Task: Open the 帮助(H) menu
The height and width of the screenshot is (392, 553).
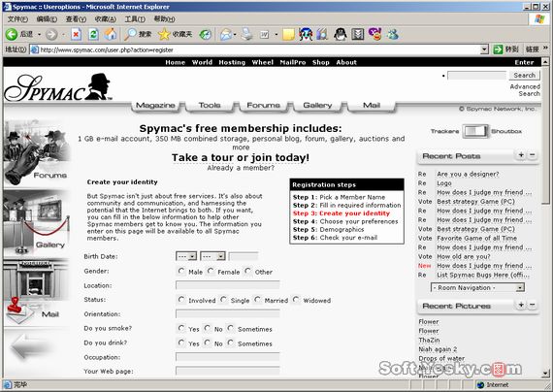Action: coord(164,19)
